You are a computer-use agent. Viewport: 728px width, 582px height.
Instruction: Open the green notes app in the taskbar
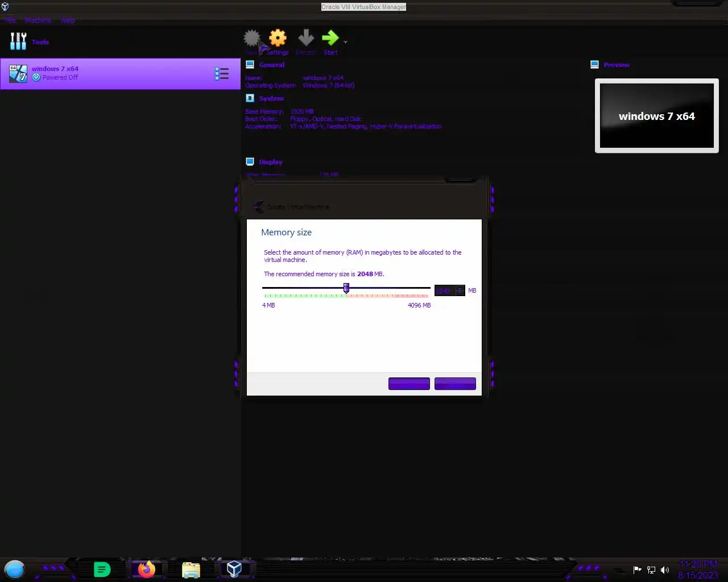tap(102, 569)
